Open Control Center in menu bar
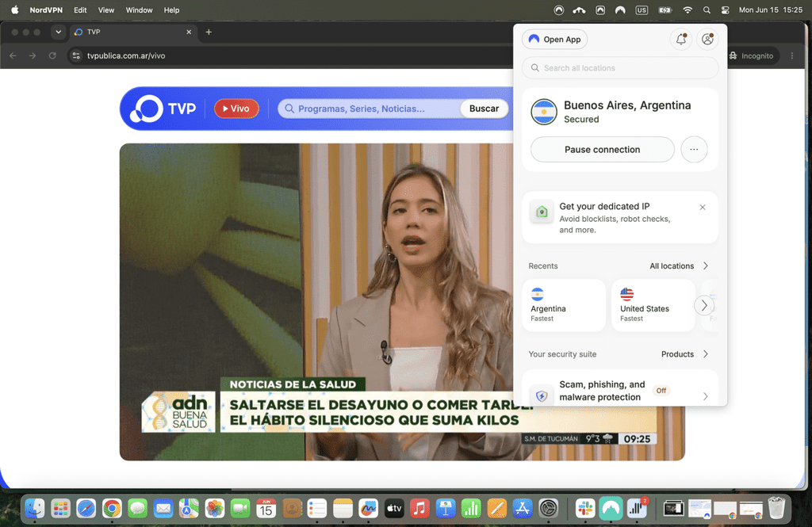 pyautogui.click(x=726, y=10)
